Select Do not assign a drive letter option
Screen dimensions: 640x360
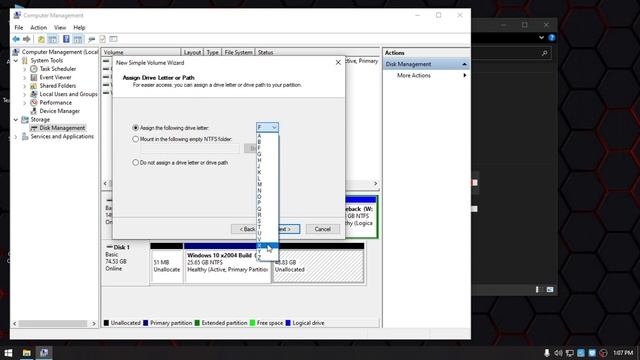136,162
